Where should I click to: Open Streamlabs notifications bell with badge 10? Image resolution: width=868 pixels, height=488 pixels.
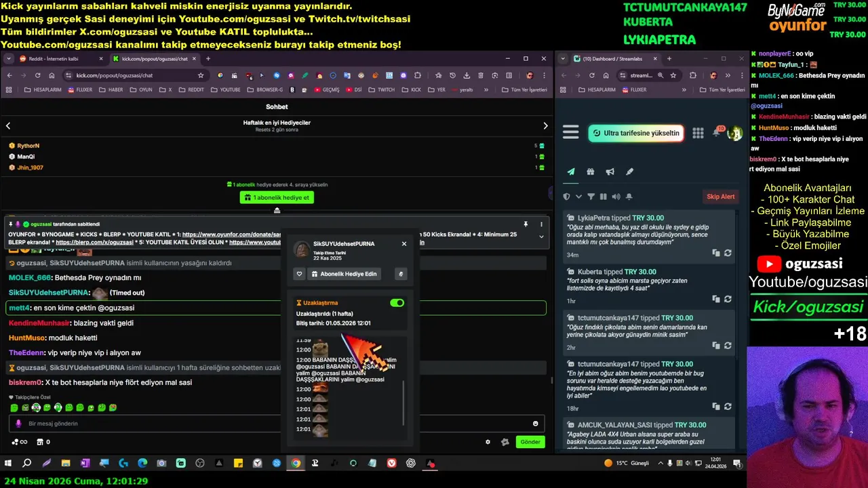[717, 132]
